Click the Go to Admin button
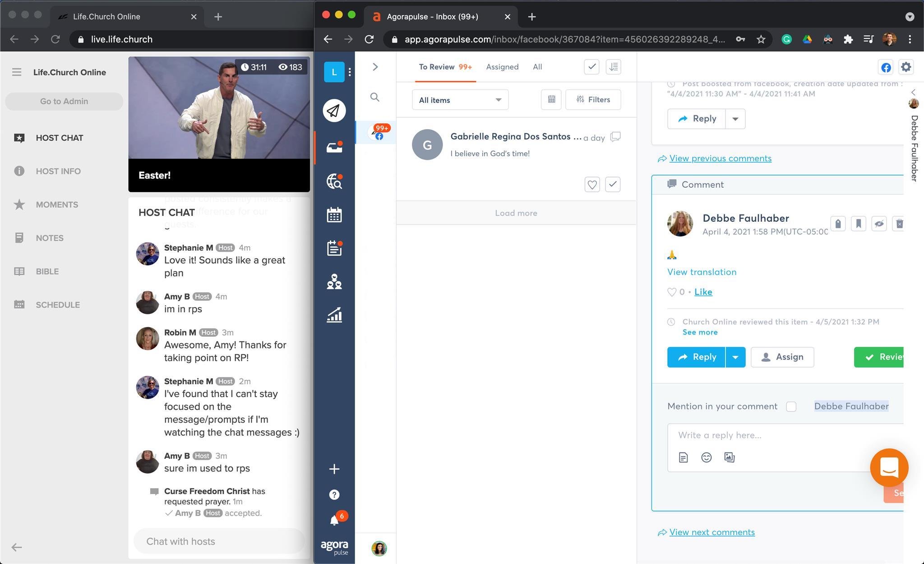Image resolution: width=924 pixels, height=564 pixels. tap(64, 101)
